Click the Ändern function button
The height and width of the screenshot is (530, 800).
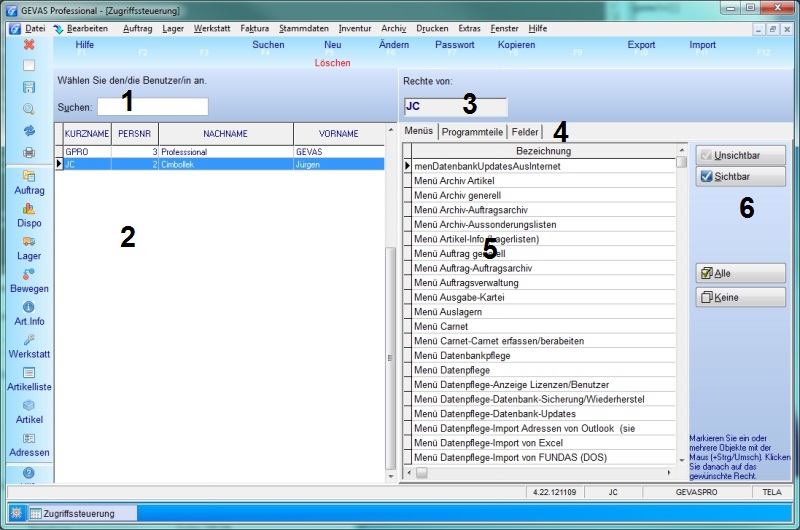point(394,45)
